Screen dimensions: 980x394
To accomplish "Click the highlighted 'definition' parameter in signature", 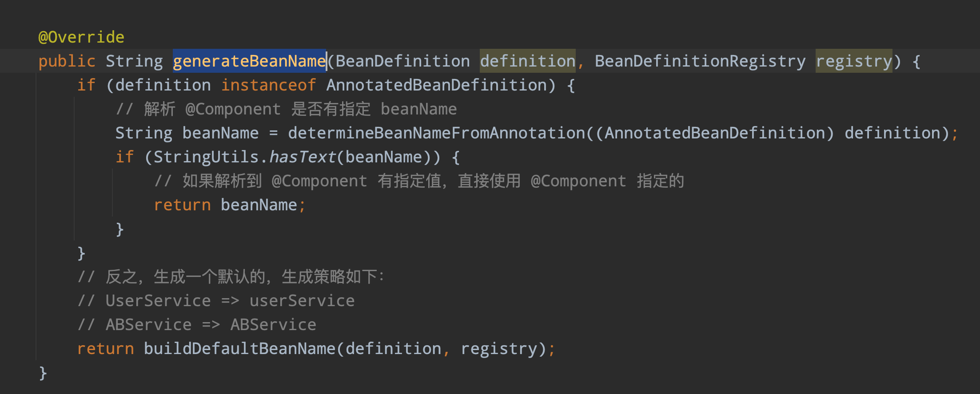I will pyautogui.click(x=527, y=61).
